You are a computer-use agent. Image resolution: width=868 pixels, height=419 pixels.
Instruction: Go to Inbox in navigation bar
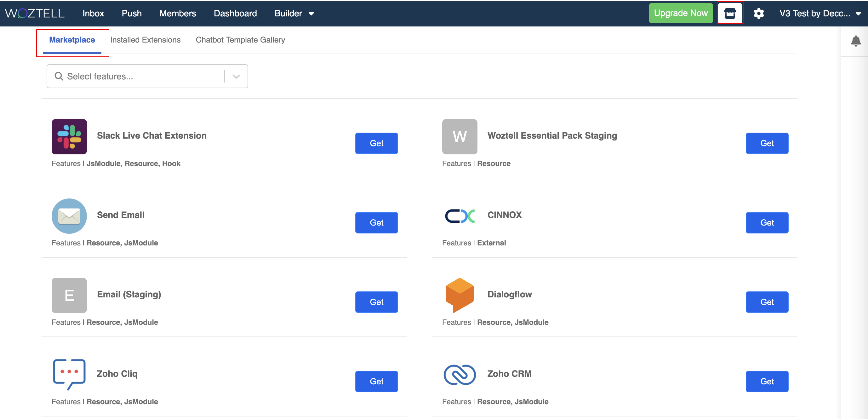pos(93,14)
